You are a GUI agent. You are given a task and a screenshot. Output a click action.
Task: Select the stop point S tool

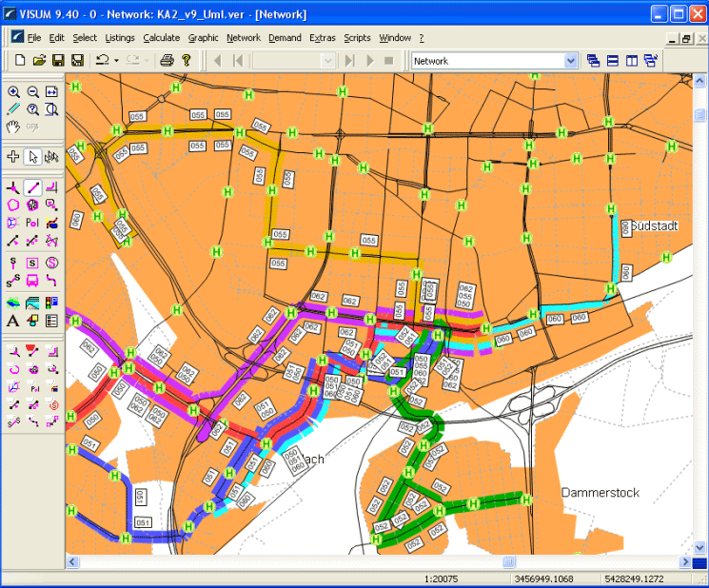pos(13,263)
